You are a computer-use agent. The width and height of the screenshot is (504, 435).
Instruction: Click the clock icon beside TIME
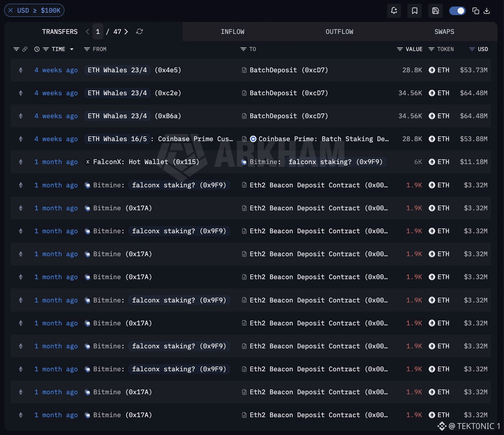tap(37, 49)
